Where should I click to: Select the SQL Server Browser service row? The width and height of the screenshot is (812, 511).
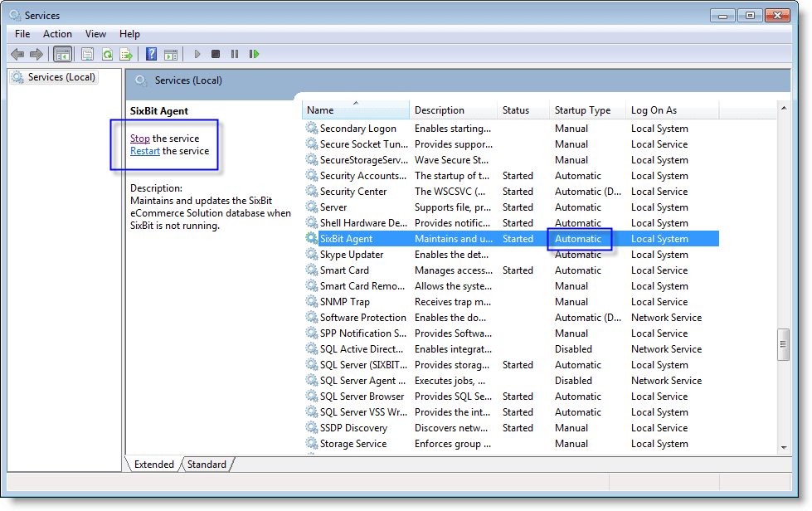362,397
